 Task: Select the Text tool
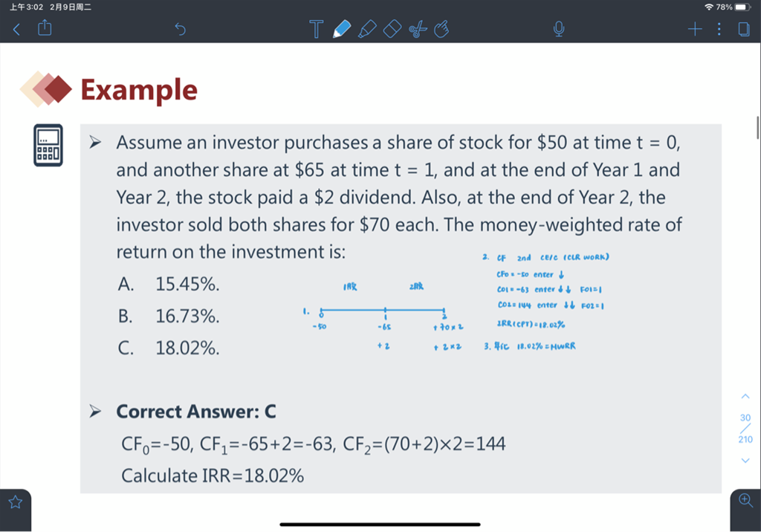click(317, 29)
